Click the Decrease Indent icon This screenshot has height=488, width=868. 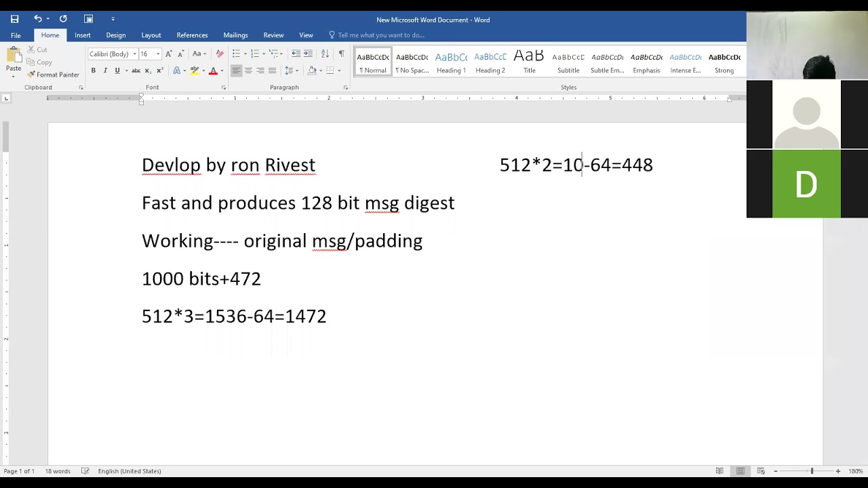[x=296, y=54]
